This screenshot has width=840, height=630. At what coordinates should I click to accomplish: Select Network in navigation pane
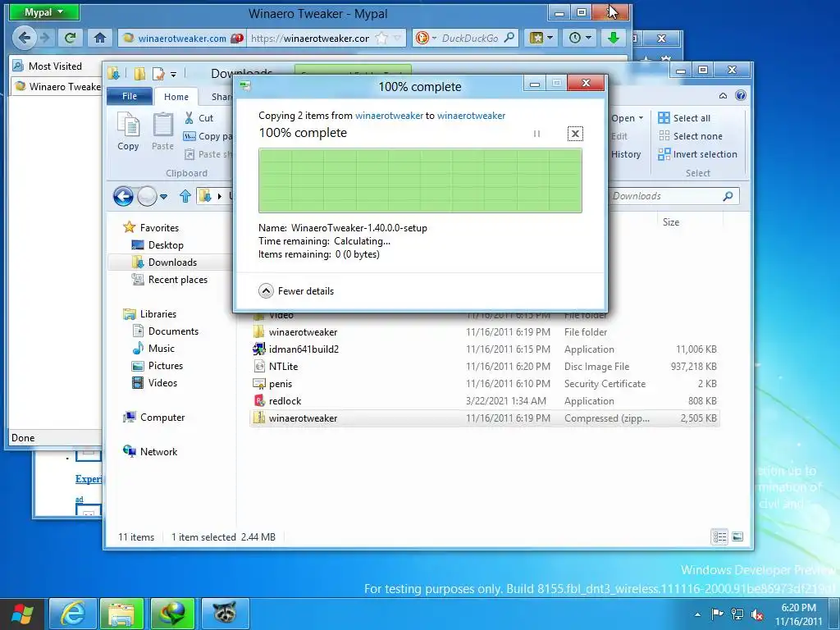point(151,452)
